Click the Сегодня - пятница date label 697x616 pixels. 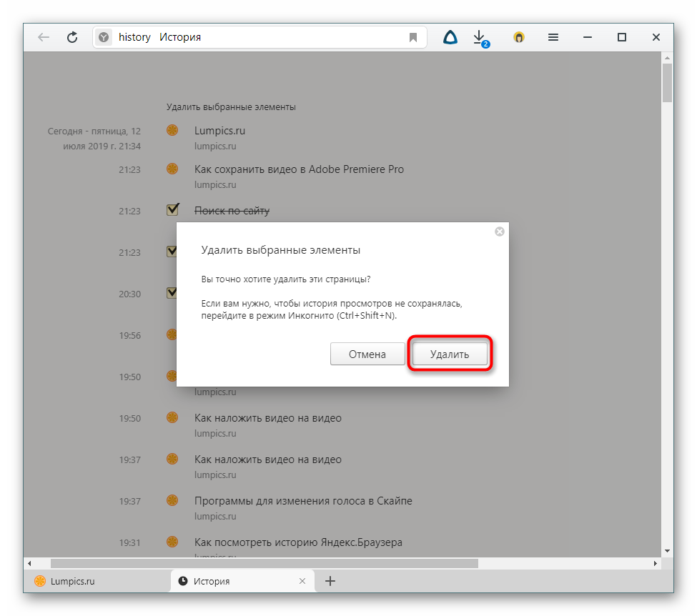(x=94, y=139)
